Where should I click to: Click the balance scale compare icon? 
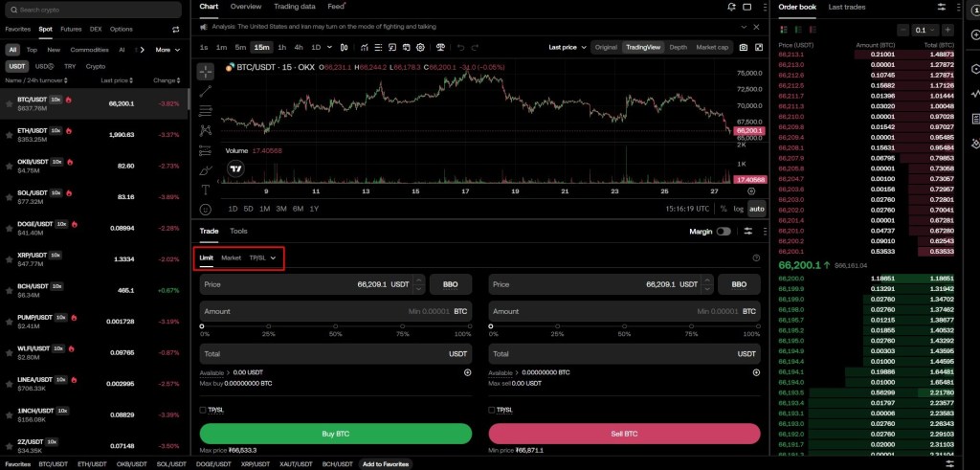pyautogui.click(x=441, y=48)
